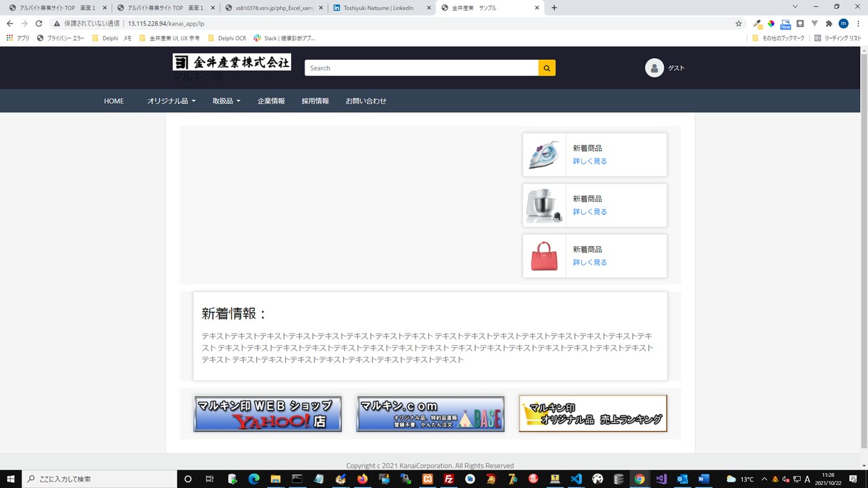Click the stand mixer product thumbnail

pyautogui.click(x=544, y=205)
